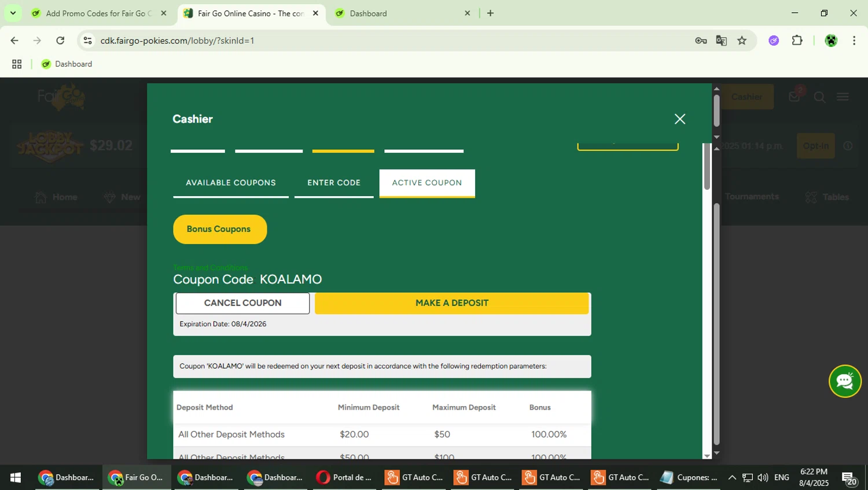Switch ENG input language indicator
Image resolution: width=868 pixels, height=490 pixels.
(x=782, y=477)
